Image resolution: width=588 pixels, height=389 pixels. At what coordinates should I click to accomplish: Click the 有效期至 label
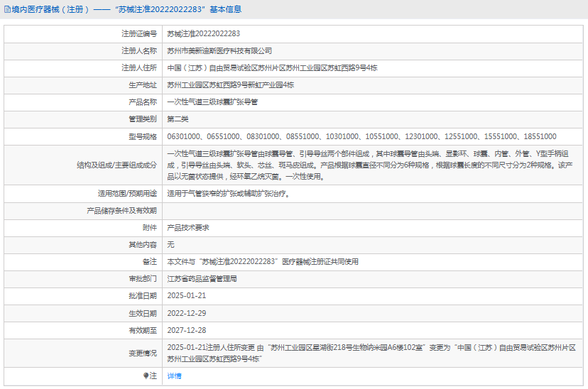143,331
